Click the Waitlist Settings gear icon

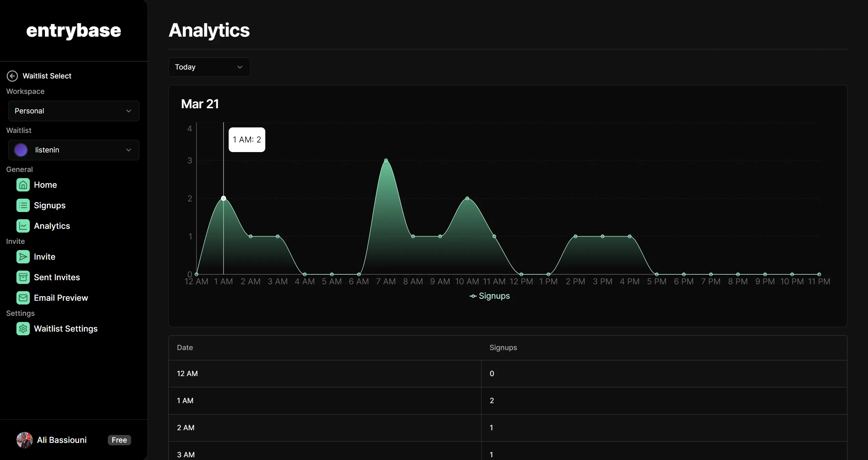coord(23,329)
